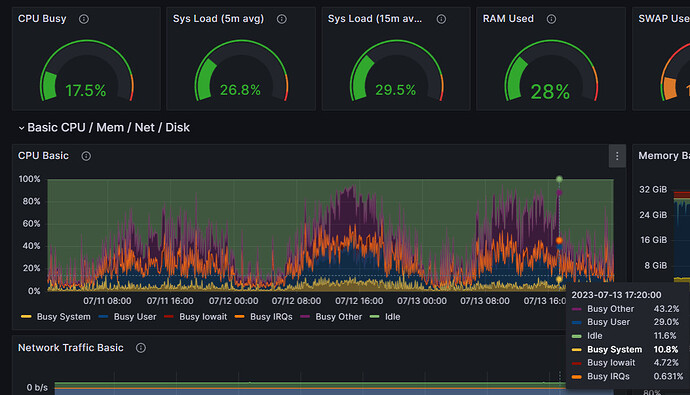Toggle the Busy System series in the legend
This screenshot has height=395, width=690.
55,317
